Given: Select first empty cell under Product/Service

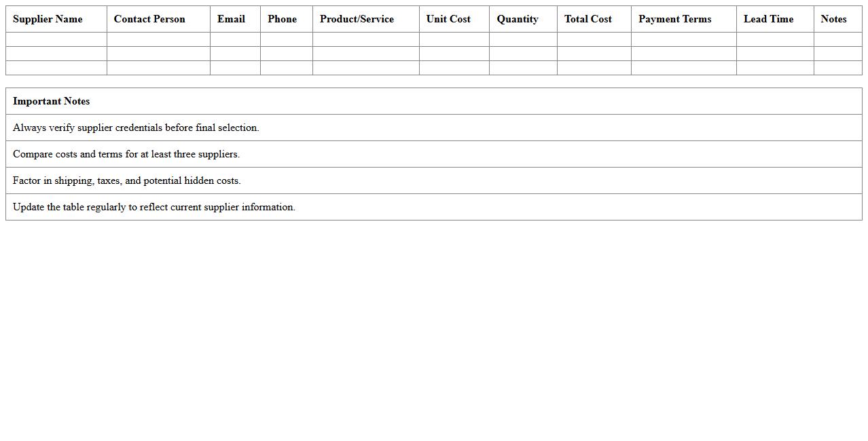Looking at the screenshot, I should (365, 39).
